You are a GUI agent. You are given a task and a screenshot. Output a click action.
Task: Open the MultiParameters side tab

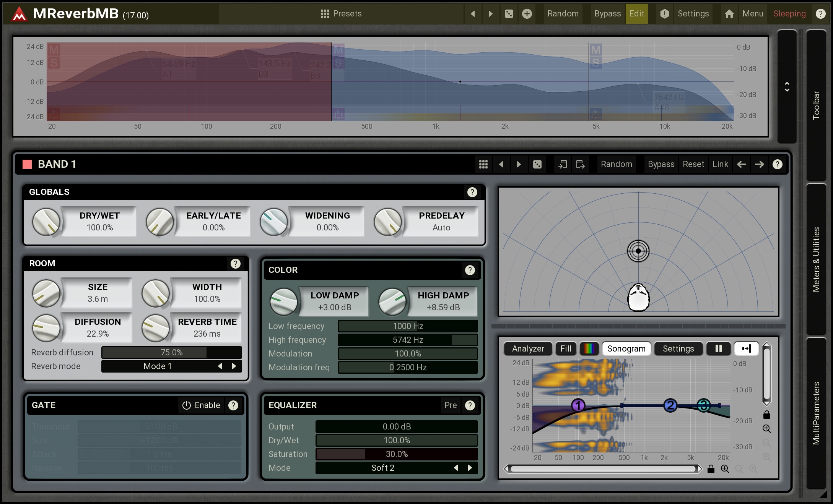(x=816, y=413)
